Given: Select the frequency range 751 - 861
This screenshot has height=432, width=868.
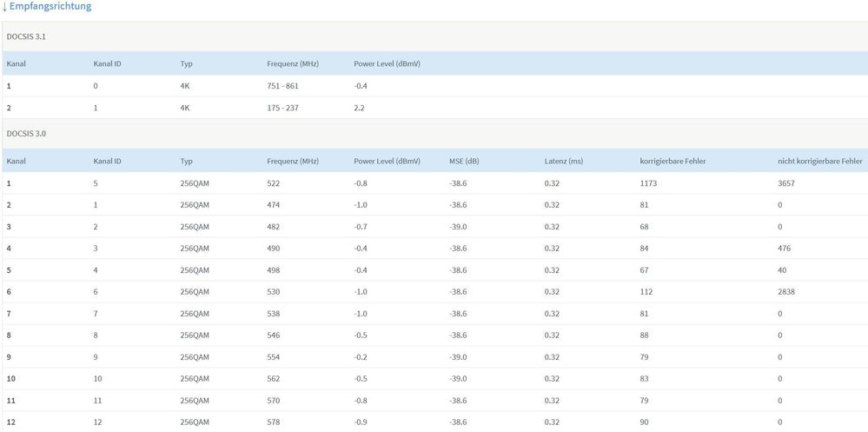Looking at the screenshot, I should coord(283,86).
